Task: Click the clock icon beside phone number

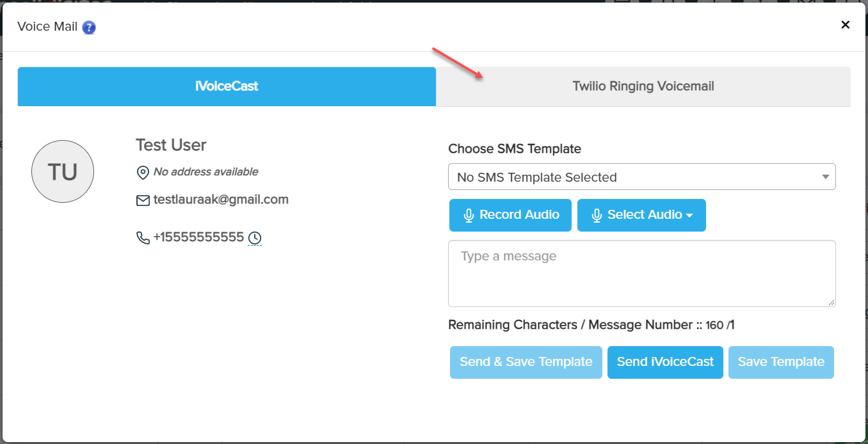Action: pos(255,238)
